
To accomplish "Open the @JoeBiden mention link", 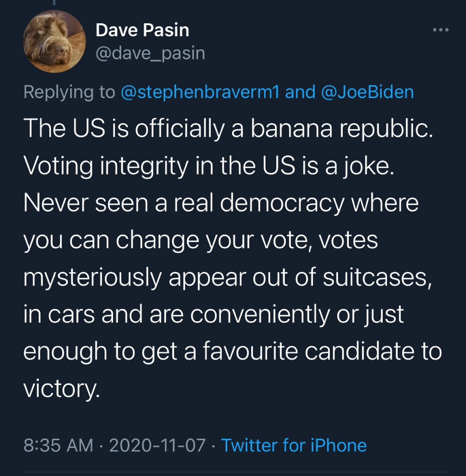I will pos(367,92).
